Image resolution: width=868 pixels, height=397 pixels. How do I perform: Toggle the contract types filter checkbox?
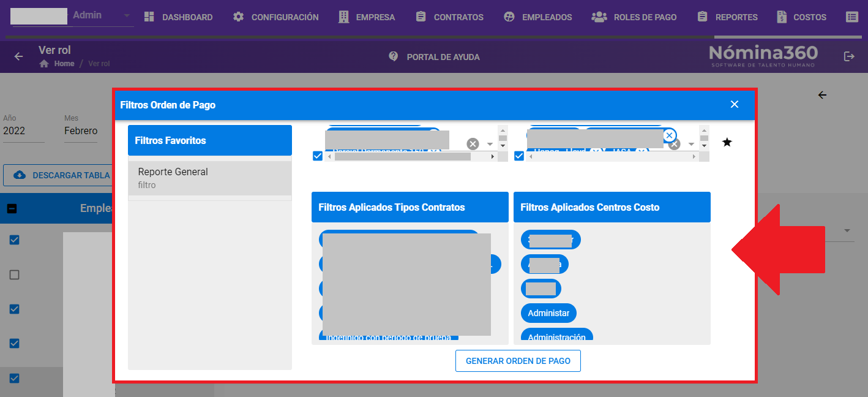318,156
